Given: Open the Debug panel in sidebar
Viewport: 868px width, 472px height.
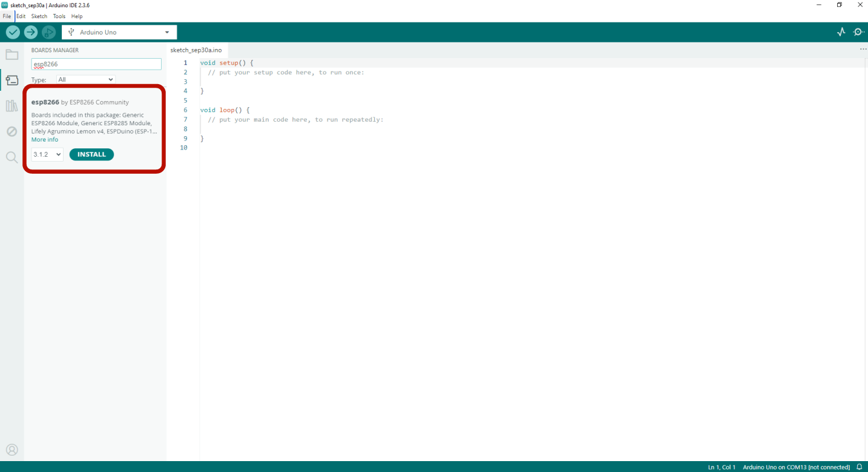Looking at the screenshot, I should (12, 131).
